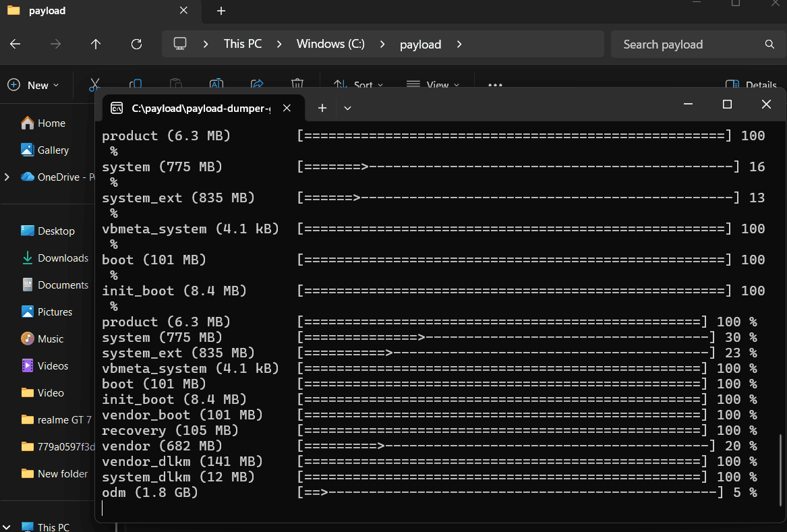Image resolution: width=787 pixels, height=532 pixels.
Task: Click the system_dlkm (12 MB) line
Action: point(429,477)
